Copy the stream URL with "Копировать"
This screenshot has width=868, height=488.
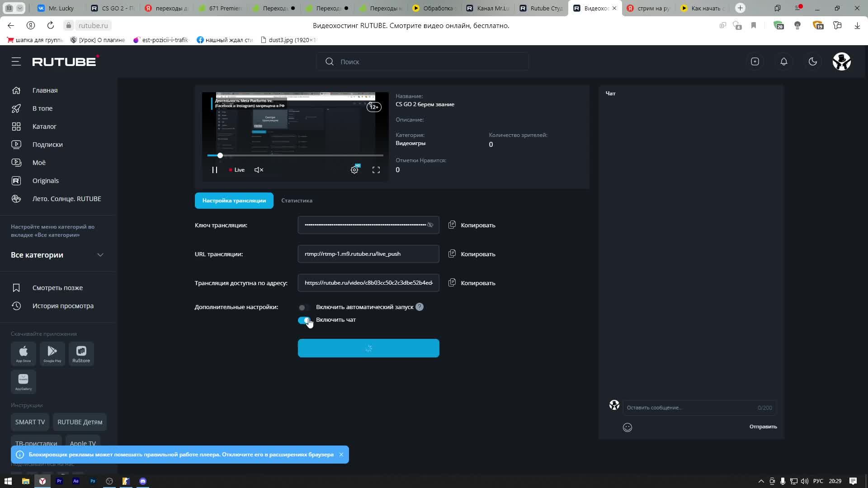pyautogui.click(x=472, y=254)
